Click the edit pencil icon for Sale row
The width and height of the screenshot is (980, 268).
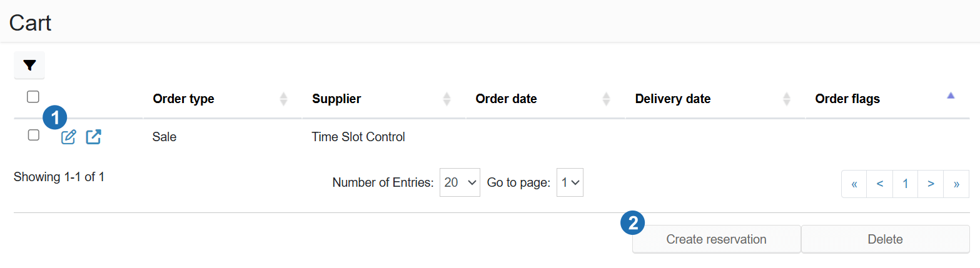68,137
